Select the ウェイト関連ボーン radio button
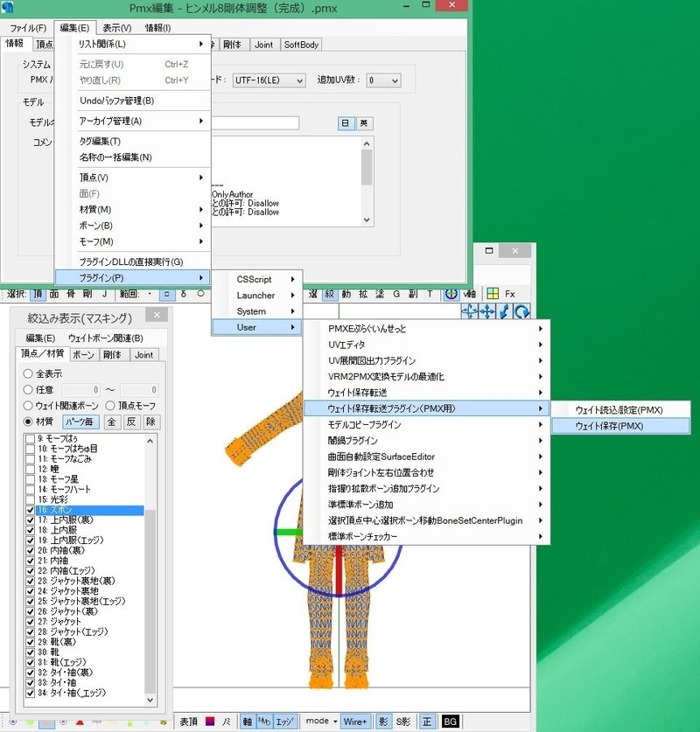Screen dimensions: 700x732 point(28,406)
